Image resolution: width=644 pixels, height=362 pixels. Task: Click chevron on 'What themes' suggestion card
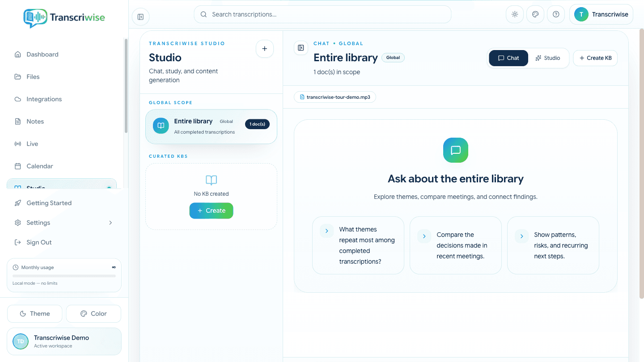[327, 231]
